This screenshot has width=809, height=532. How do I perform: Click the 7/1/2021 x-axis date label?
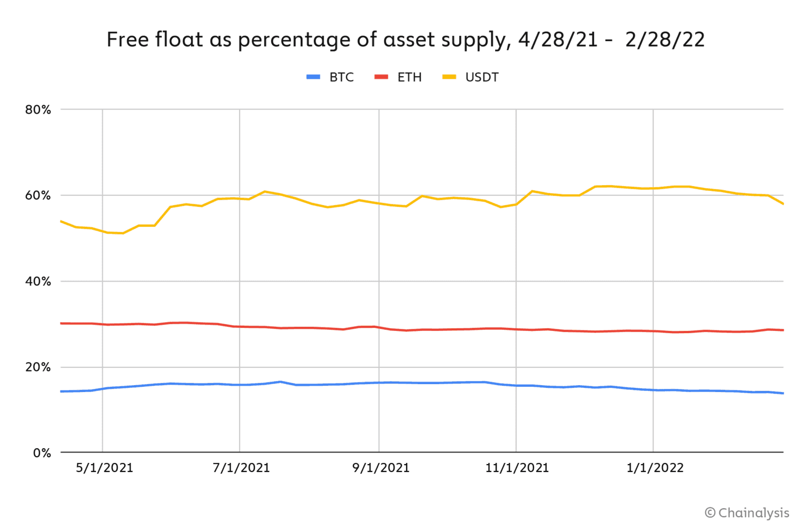pyautogui.click(x=241, y=468)
